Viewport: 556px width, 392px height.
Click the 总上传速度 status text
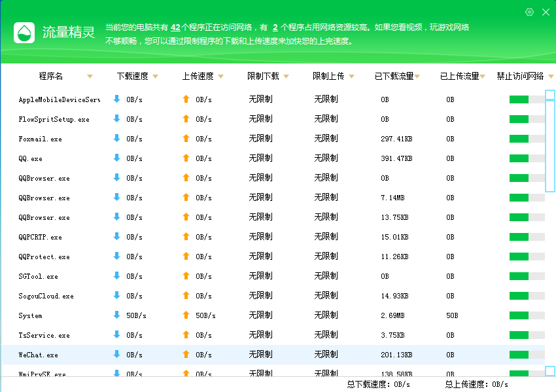click(477, 384)
